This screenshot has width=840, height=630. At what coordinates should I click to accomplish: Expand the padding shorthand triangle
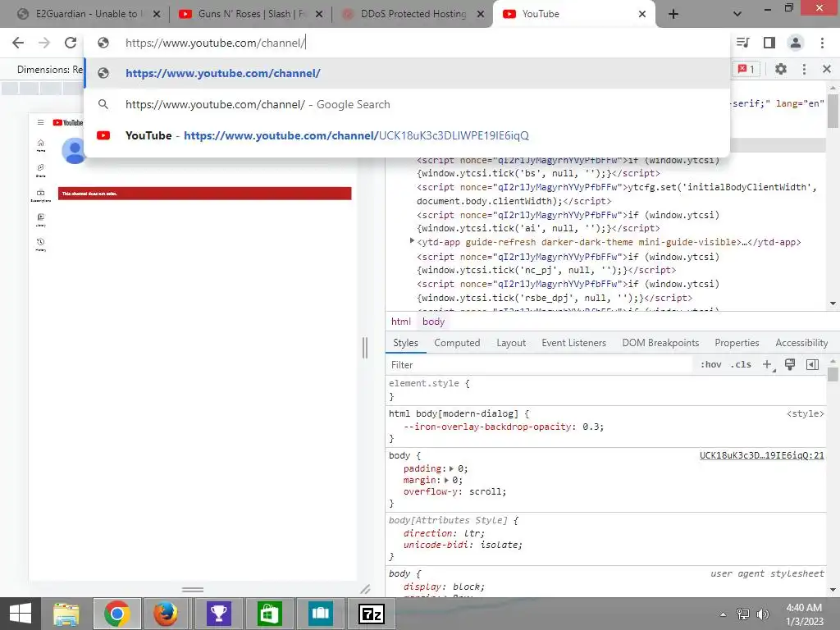click(451, 468)
